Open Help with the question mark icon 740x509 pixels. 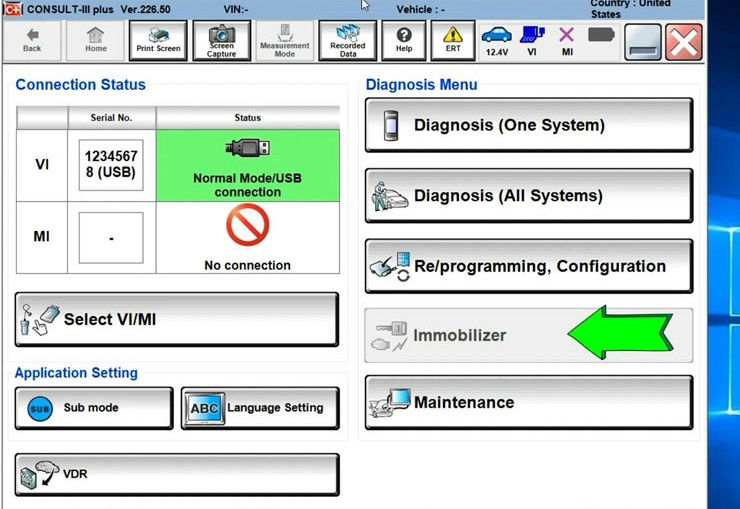404,41
